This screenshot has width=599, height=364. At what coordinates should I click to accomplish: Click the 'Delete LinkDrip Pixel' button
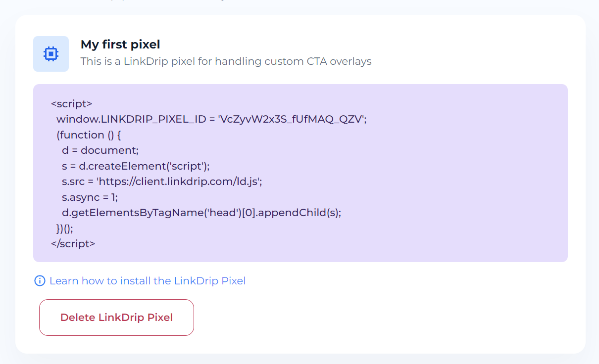(116, 317)
